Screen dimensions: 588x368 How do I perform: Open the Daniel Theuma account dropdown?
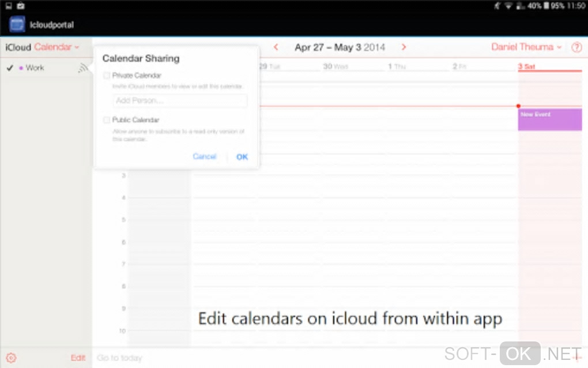pyautogui.click(x=526, y=47)
